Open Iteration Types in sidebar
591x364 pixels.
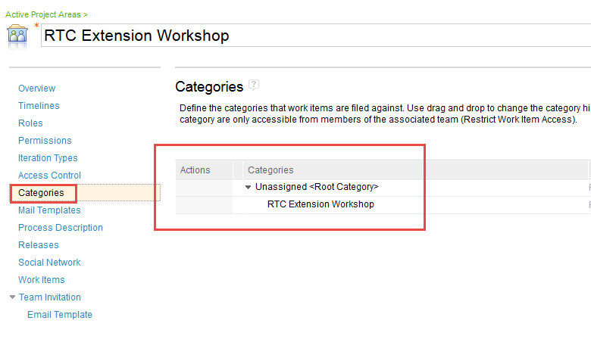tap(48, 158)
